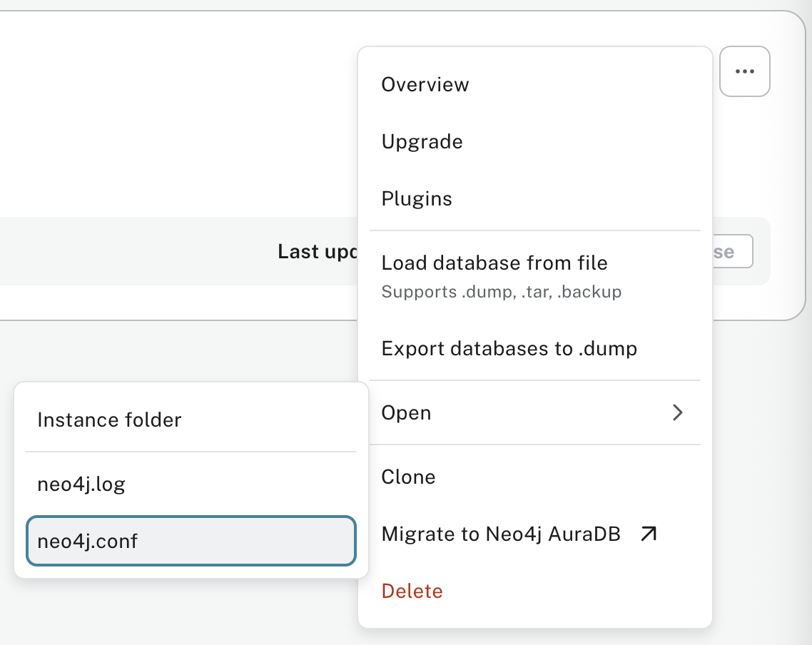812x645 pixels.
Task: Click the three-dot more options button
Action: pyautogui.click(x=744, y=71)
